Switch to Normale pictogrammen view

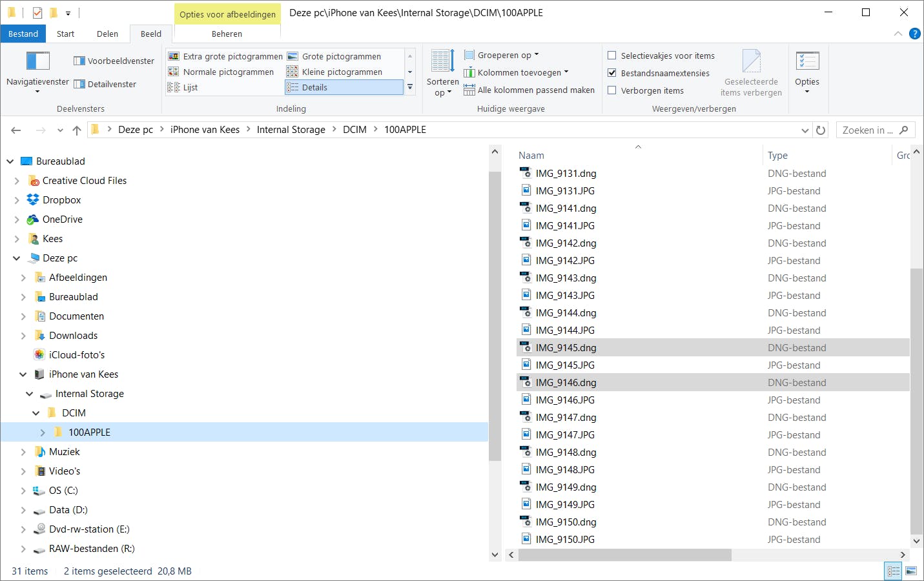point(221,72)
